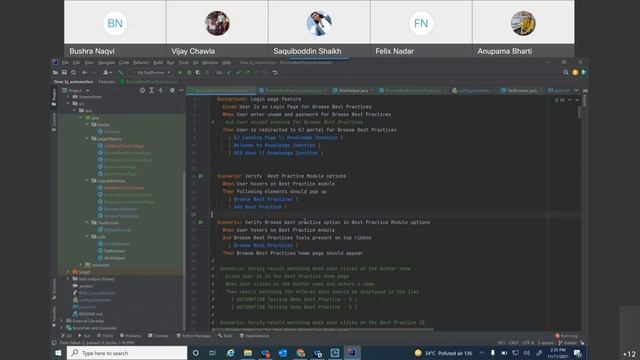
Task: Click the Run green play button in toolbar
Action: pyautogui.click(x=180, y=72)
